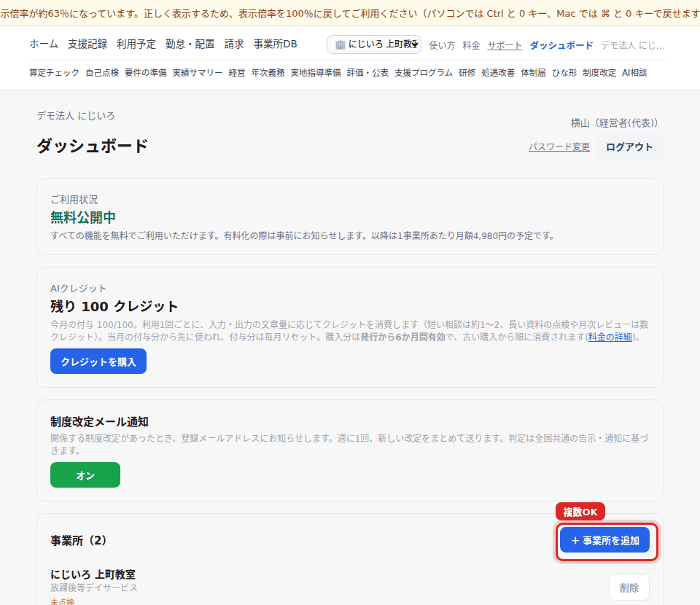The image size is (700, 605).
Task: Click the デモ法人 にじいろ breadcrumb text
Action: pyautogui.click(x=76, y=116)
